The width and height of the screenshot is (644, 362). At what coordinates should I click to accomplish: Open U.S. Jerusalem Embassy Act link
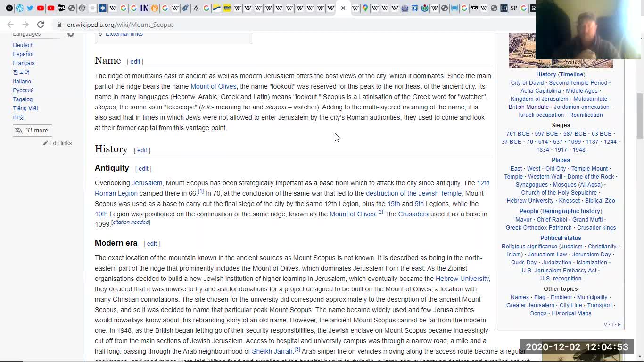pos(559,271)
